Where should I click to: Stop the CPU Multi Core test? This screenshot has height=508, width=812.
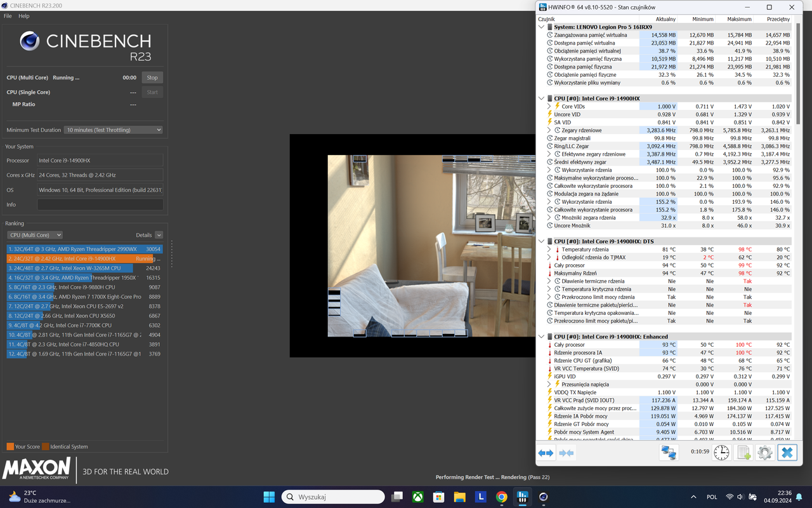(x=152, y=77)
